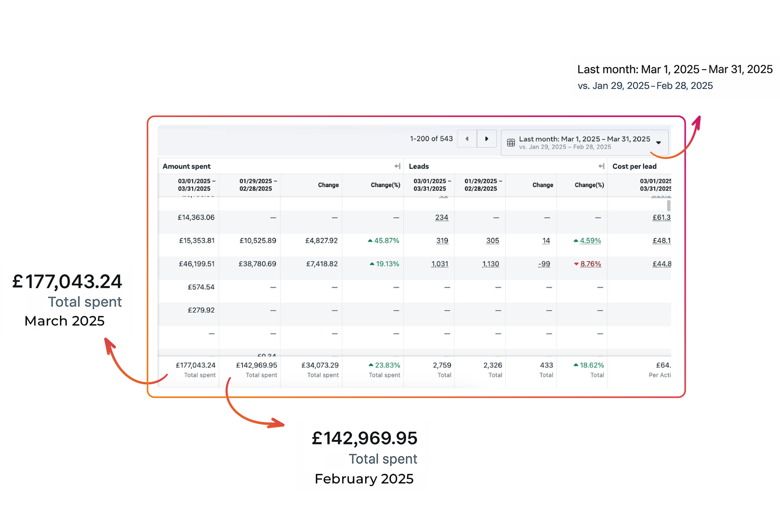Click the Leads column header
The width and height of the screenshot is (780, 532).
[419, 166]
